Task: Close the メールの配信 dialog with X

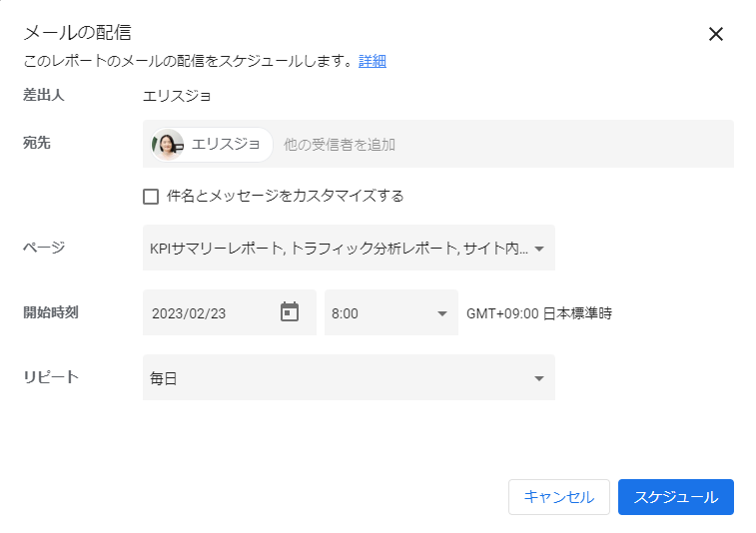Action: coord(715,34)
